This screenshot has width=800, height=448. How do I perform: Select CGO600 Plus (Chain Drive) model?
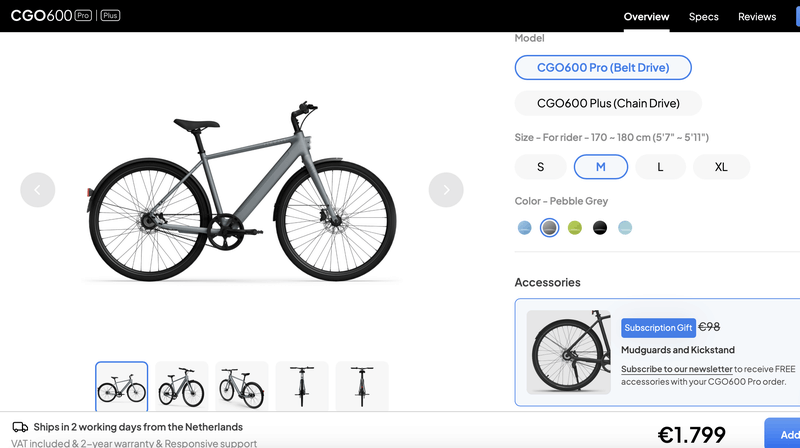tap(608, 103)
